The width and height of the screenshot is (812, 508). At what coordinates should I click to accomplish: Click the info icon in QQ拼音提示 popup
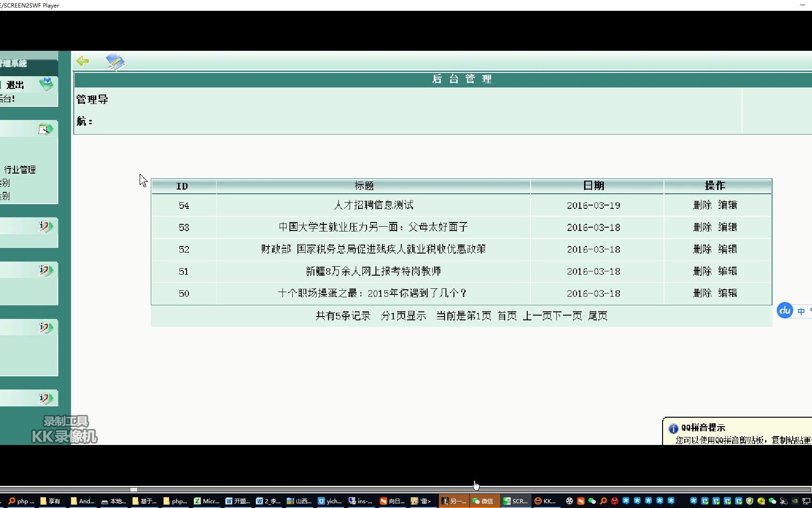point(673,428)
